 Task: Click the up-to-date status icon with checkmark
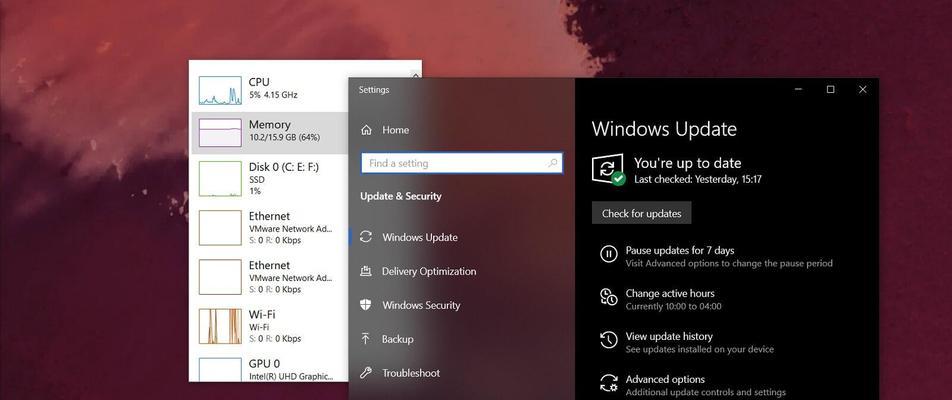(x=608, y=169)
